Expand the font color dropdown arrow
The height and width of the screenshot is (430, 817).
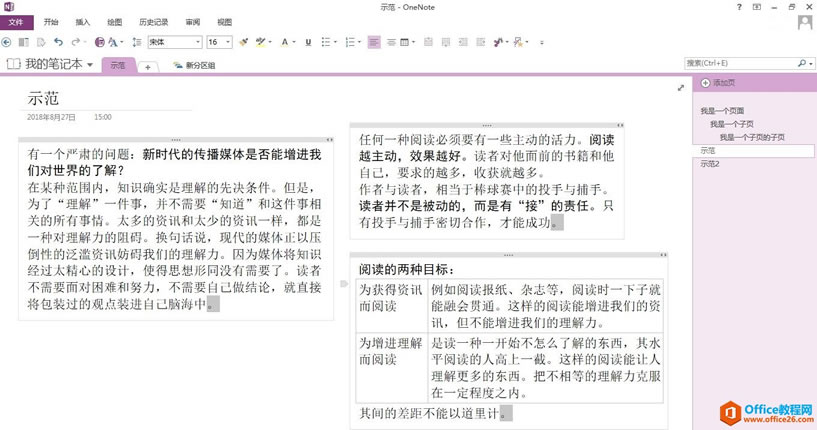(x=294, y=42)
